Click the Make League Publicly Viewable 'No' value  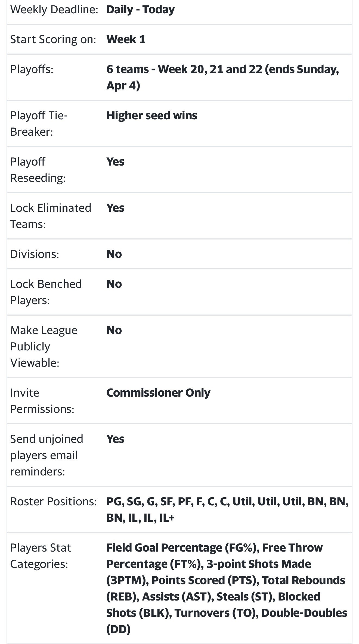(x=114, y=330)
